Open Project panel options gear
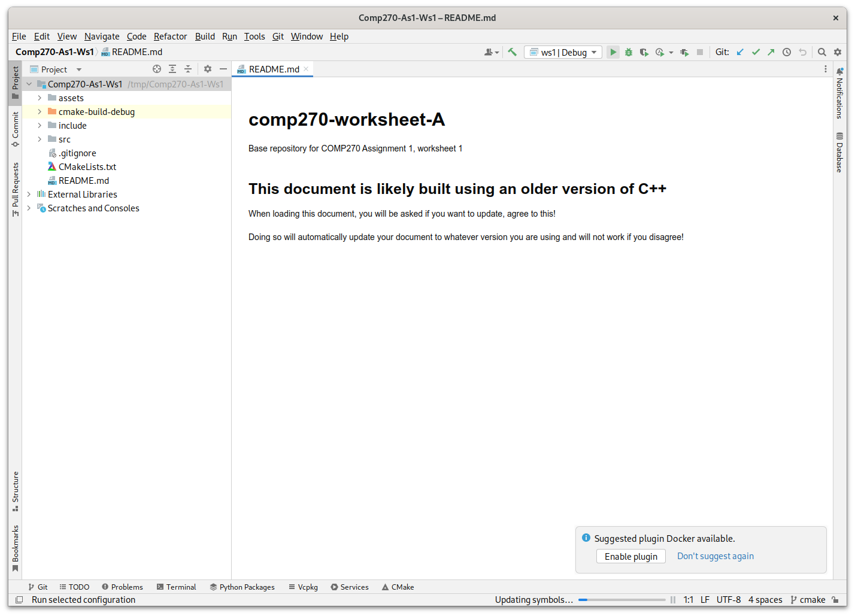This screenshot has height=616, width=855. coord(208,69)
